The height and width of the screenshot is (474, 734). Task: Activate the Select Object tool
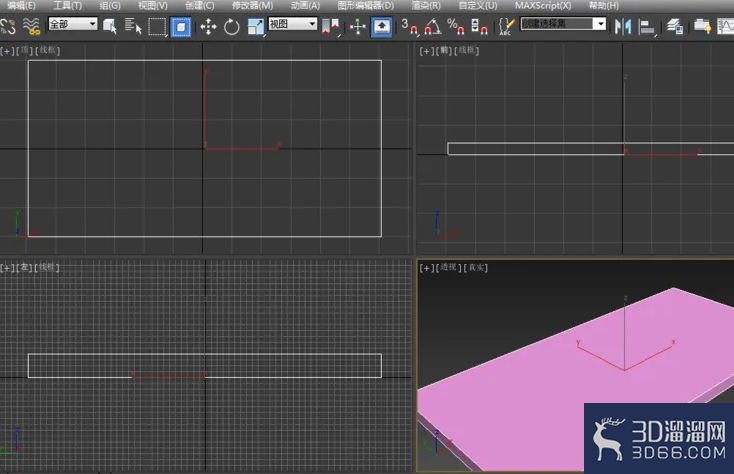point(110,26)
